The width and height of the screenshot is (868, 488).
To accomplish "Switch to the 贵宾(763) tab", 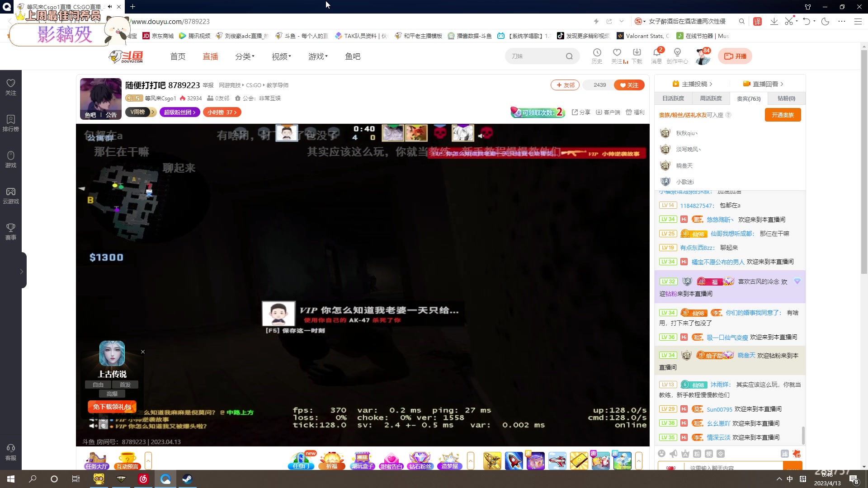I will tap(748, 98).
